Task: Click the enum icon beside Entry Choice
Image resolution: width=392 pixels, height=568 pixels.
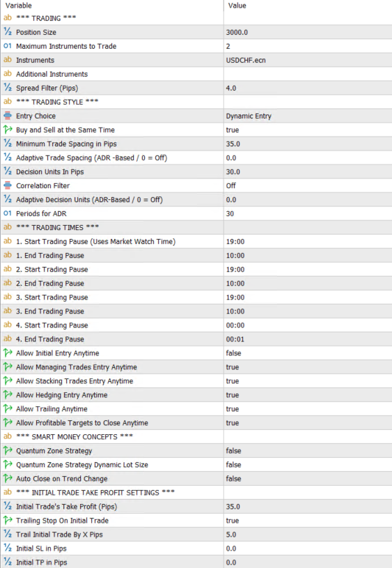Action: [8, 116]
